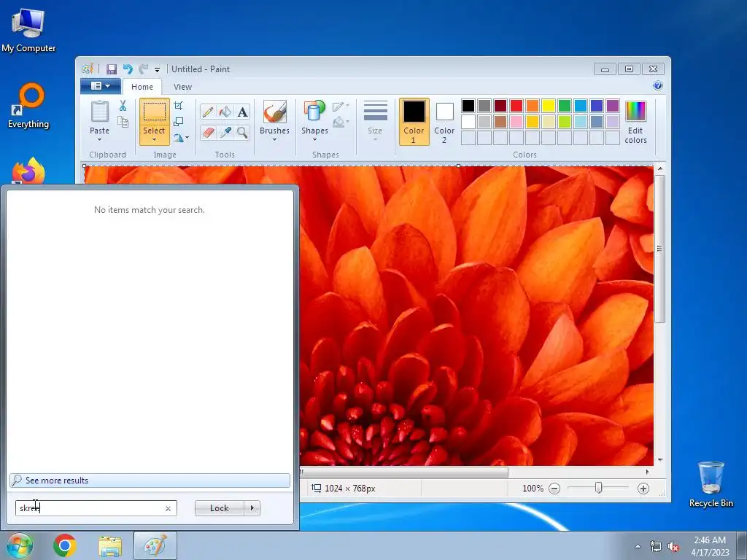747x560 pixels.
Task: Click the Resize icon in Image group
Action: click(x=178, y=122)
